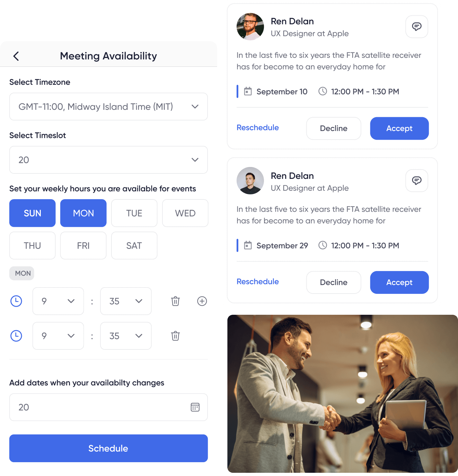The width and height of the screenshot is (458, 476).
Task: Open chat for September 29 meeting
Action: click(417, 181)
